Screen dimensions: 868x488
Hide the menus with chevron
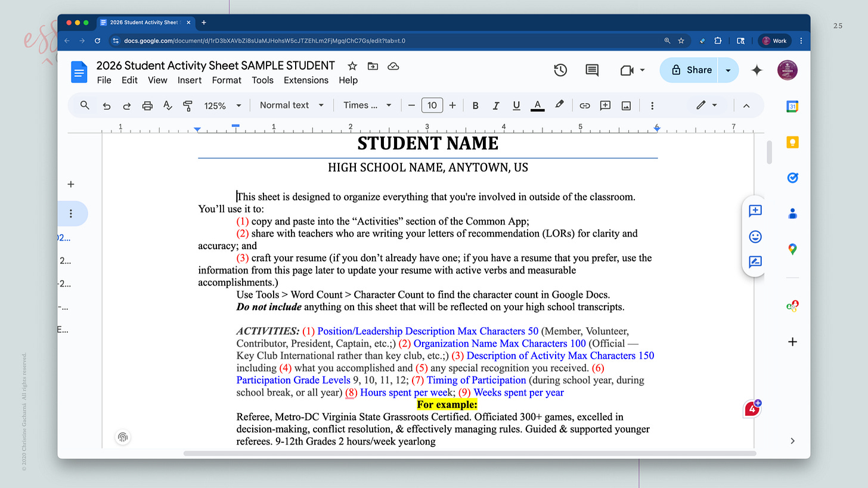tap(746, 105)
